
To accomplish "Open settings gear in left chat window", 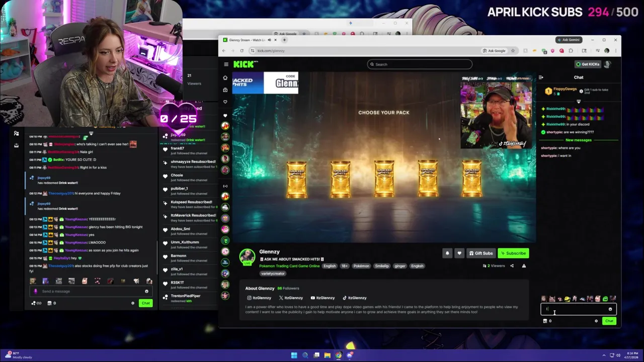I will [133, 303].
